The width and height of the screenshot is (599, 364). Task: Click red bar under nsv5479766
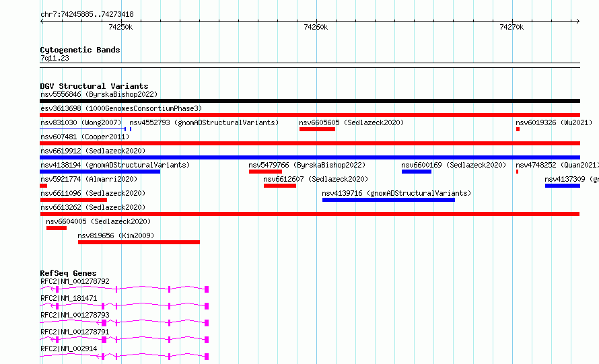coord(265,172)
